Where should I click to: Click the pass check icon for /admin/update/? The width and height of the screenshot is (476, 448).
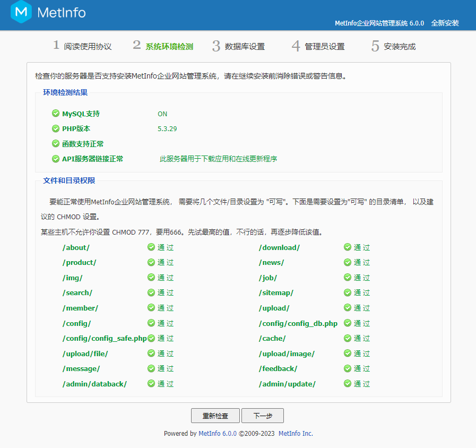[348, 384]
